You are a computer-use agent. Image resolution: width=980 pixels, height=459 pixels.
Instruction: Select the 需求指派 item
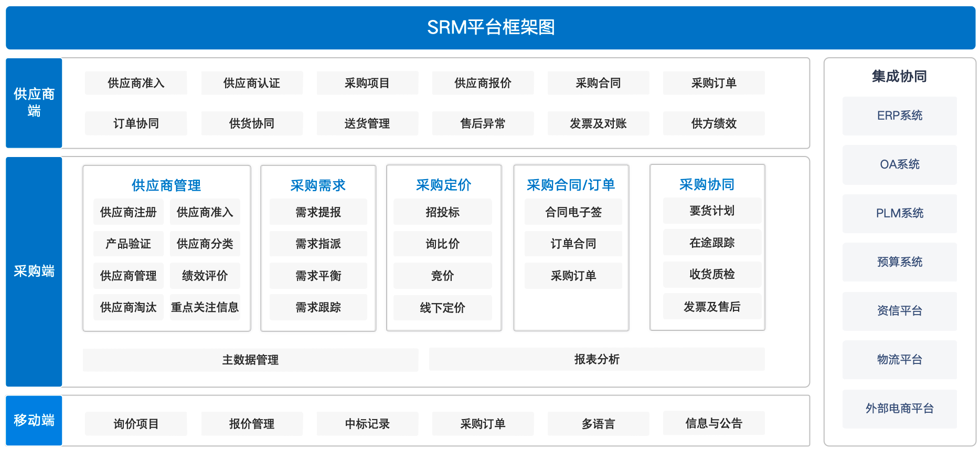click(x=318, y=244)
